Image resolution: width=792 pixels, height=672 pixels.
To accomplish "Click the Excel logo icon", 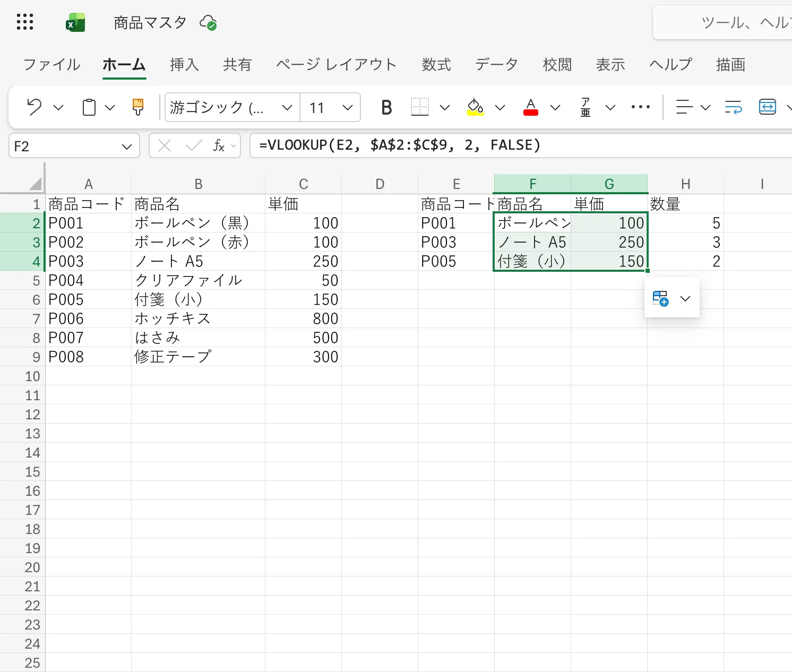I will pos(75,23).
